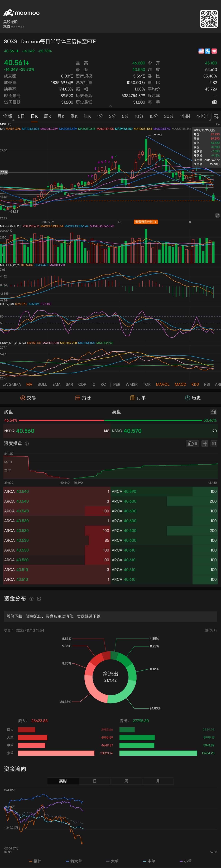Tap the moomoo logo at top

pyautogui.click(x=22, y=13)
